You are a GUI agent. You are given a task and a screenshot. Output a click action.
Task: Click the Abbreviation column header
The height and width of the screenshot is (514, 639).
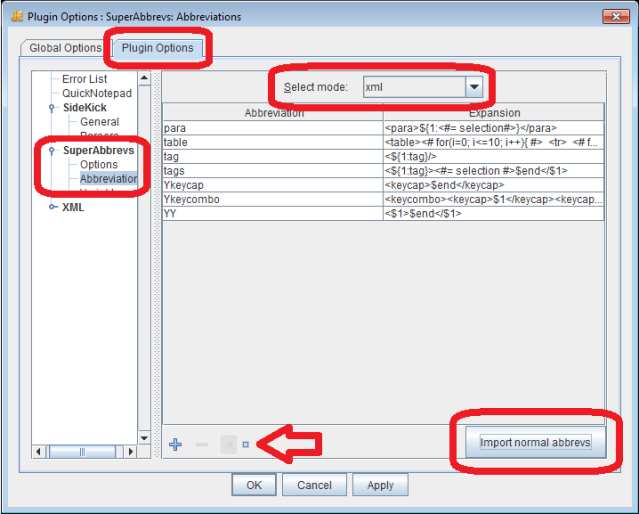(273, 113)
